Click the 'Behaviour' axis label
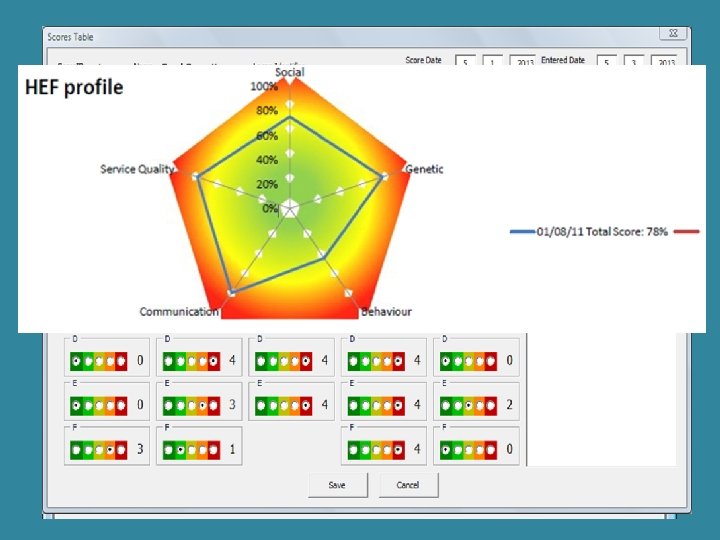Viewport: 720px width, 540px height. pos(386,312)
